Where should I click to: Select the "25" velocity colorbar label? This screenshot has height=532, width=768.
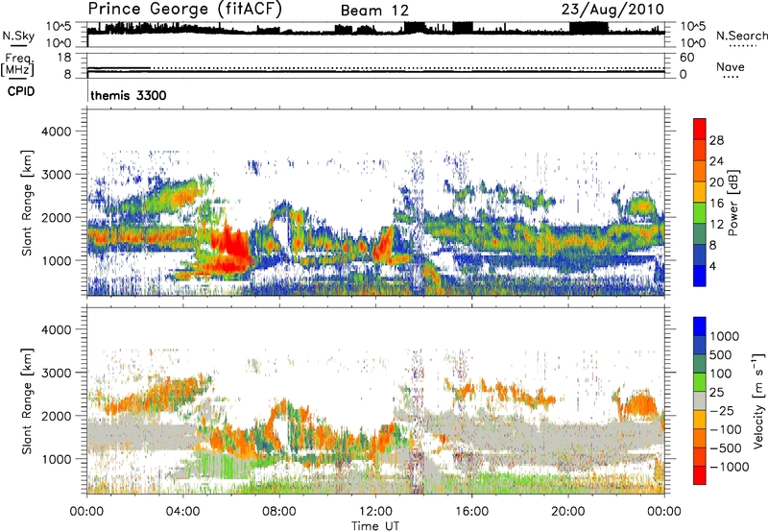716,392
